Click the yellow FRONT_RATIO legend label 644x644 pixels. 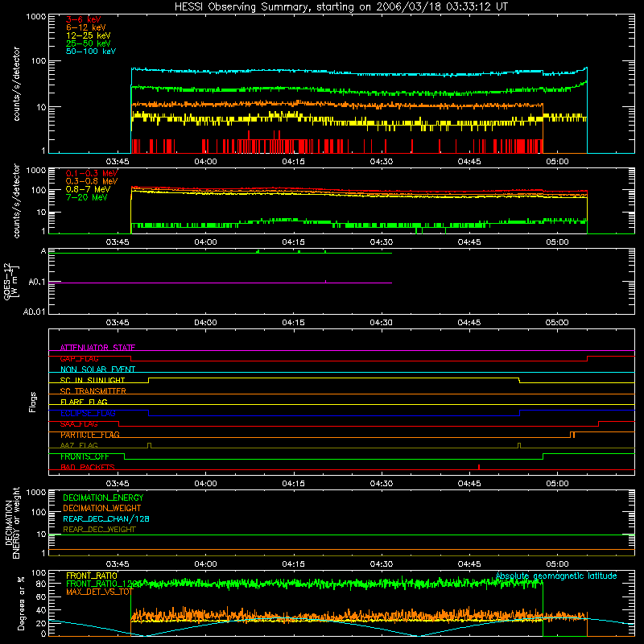click(x=92, y=576)
